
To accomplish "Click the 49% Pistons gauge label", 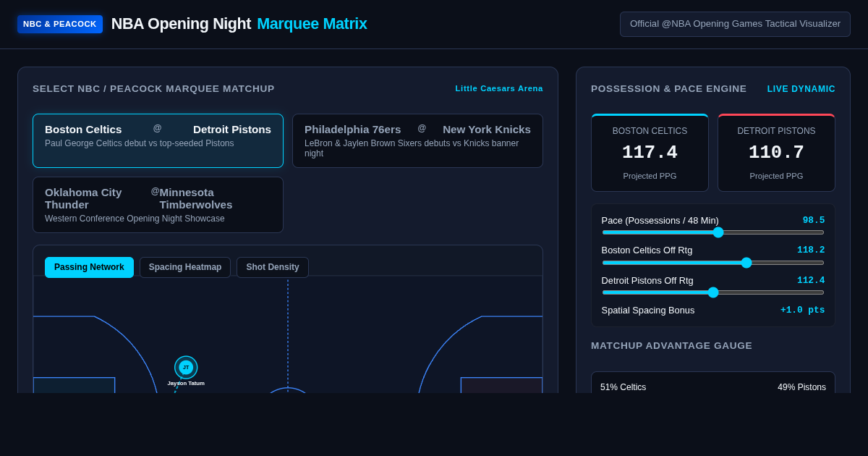I will click(x=801, y=387).
